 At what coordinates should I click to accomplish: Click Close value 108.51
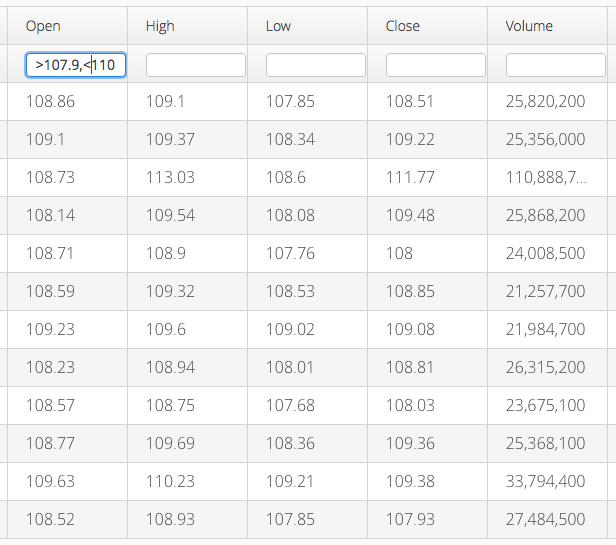pyautogui.click(x=410, y=101)
